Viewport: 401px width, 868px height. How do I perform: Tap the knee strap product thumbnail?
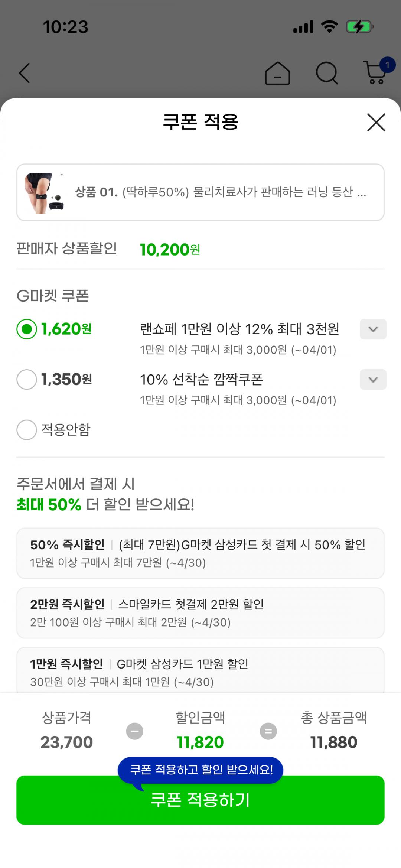point(44,193)
